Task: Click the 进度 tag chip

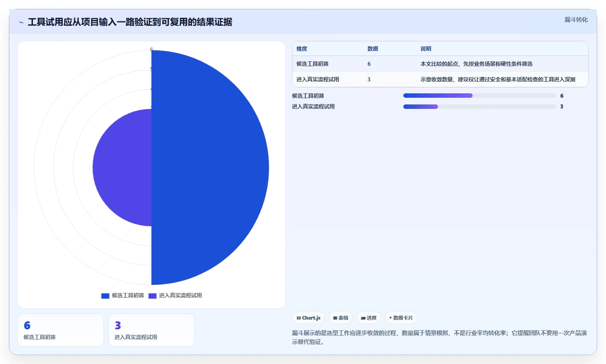Action: pos(369,318)
